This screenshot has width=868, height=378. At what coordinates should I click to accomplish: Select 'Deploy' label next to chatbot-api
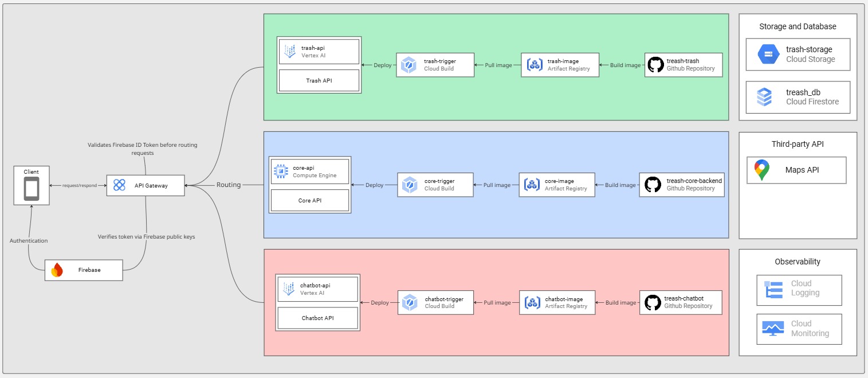coord(380,302)
